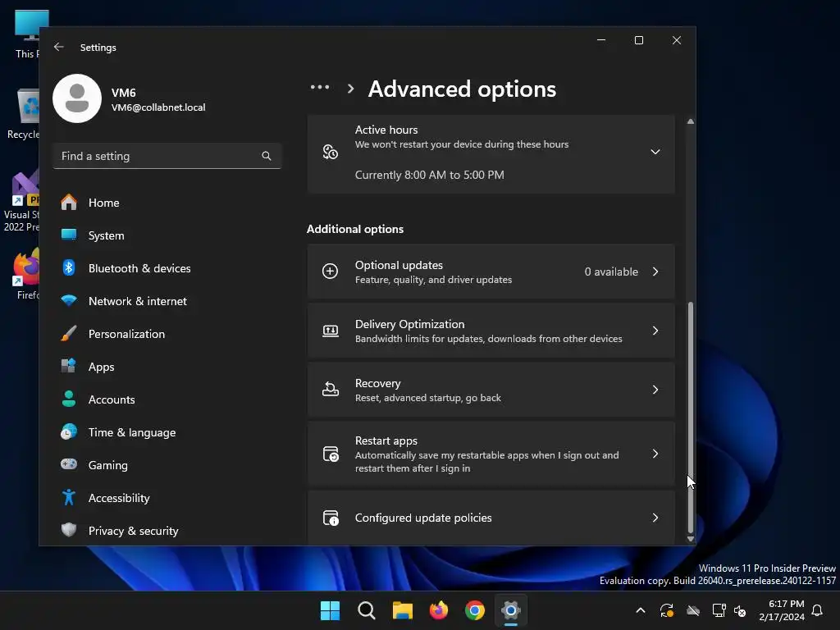This screenshot has height=630, width=840.
Task: Open the Time & language sidebar entry
Action: click(167, 432)
